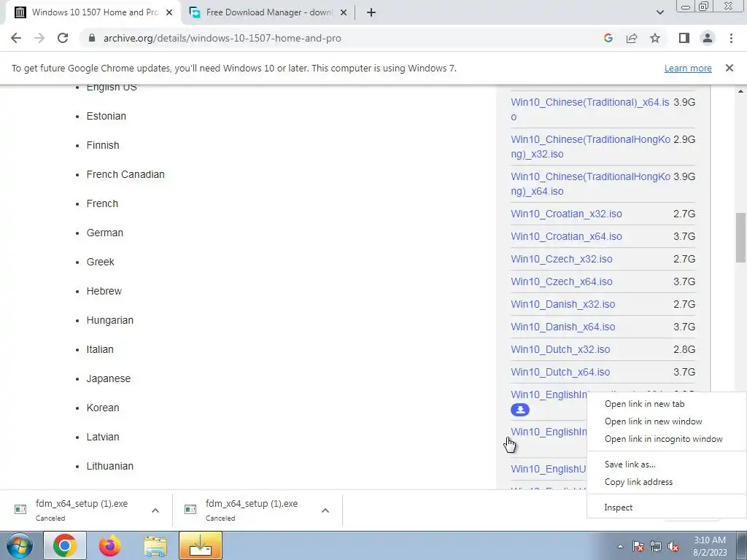Select Inspect in context menu
747x560 pixels.
[x=619, y=507]
